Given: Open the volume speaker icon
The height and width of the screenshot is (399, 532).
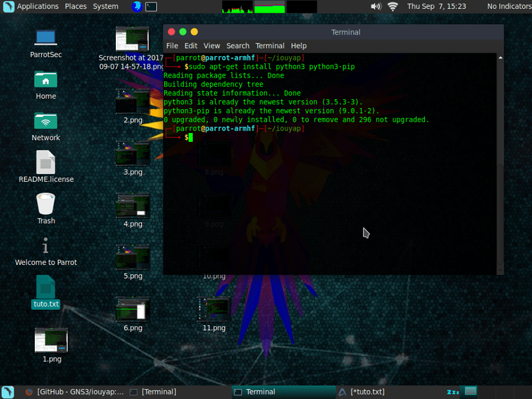Looking at the screenshot, I should [x=376, y=7].
